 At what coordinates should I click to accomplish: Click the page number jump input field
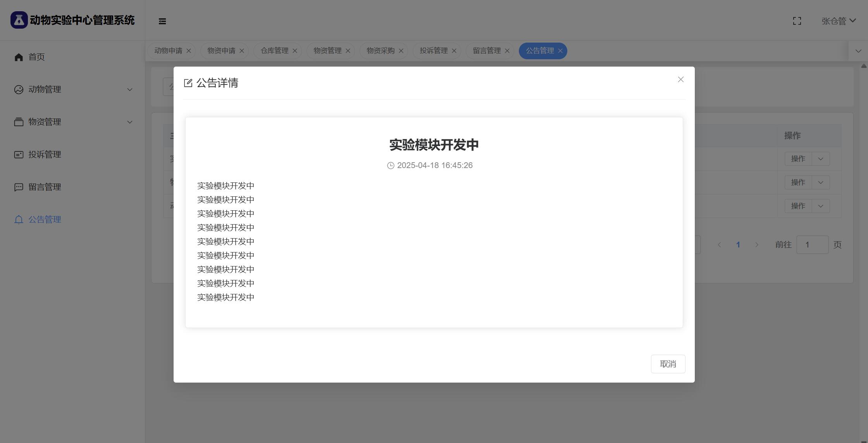tap(812, 245)
